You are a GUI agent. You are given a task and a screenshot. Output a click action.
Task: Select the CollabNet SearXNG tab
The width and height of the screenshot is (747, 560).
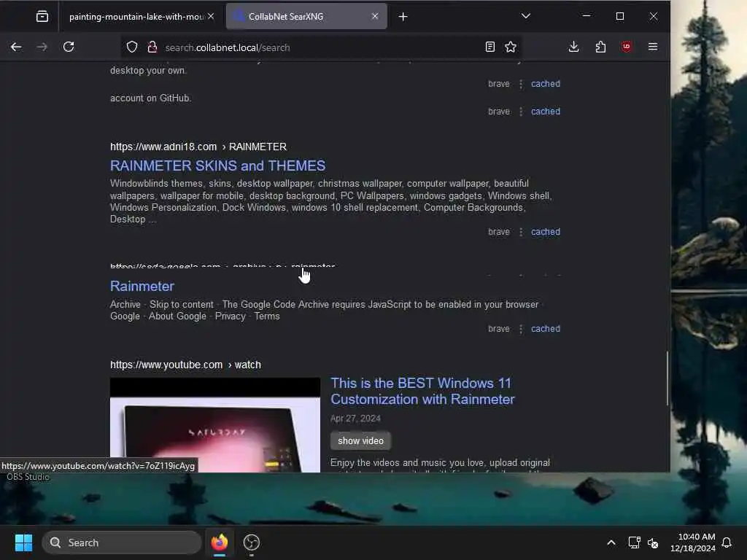coord(306,17)
